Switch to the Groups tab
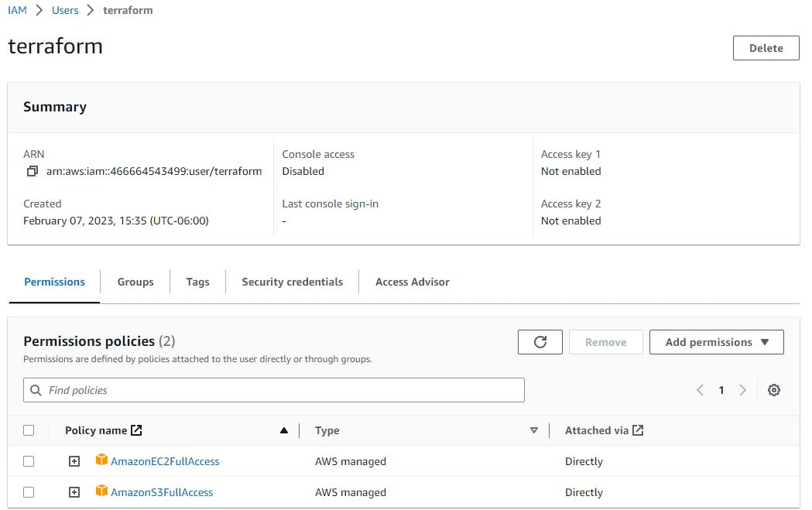The image size is (812, 510). (135, 282)
